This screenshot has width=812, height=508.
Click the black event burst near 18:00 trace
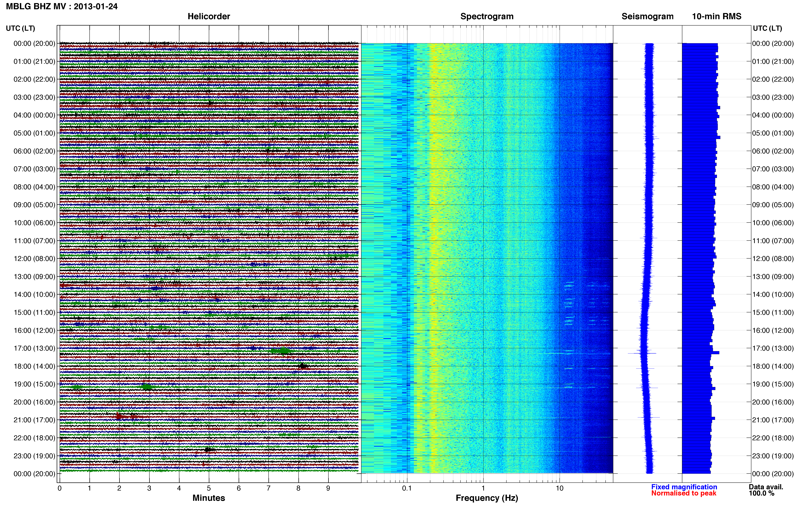tap(303, 366)
